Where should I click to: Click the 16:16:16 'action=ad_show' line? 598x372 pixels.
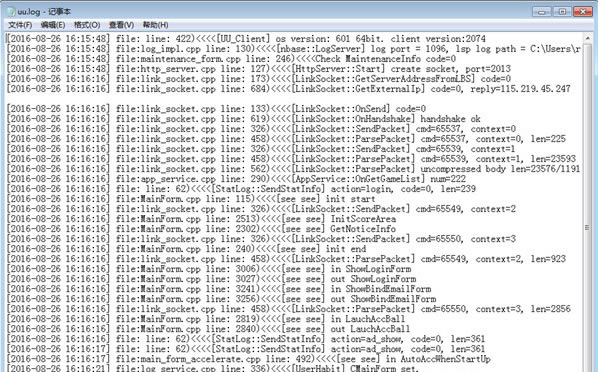click(x=246, y=339)
